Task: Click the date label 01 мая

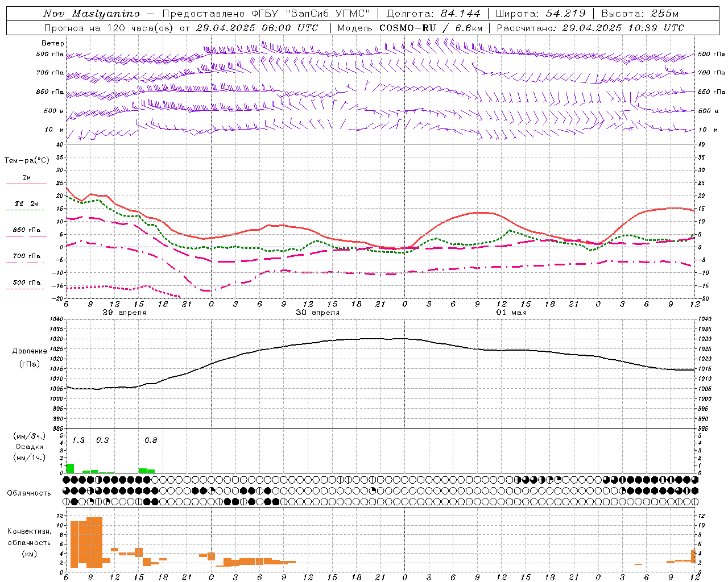Action: click(511, 313)
